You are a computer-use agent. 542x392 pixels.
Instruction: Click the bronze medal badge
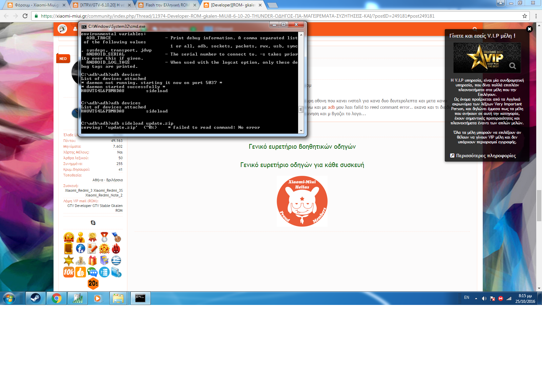pos(116,237)
